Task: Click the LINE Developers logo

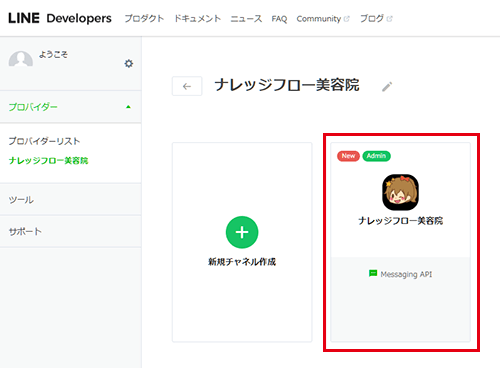Action: click(60, 18)
